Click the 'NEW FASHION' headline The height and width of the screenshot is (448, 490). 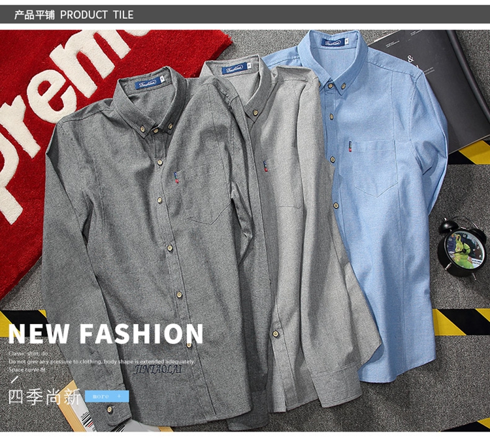pos(106,334)
